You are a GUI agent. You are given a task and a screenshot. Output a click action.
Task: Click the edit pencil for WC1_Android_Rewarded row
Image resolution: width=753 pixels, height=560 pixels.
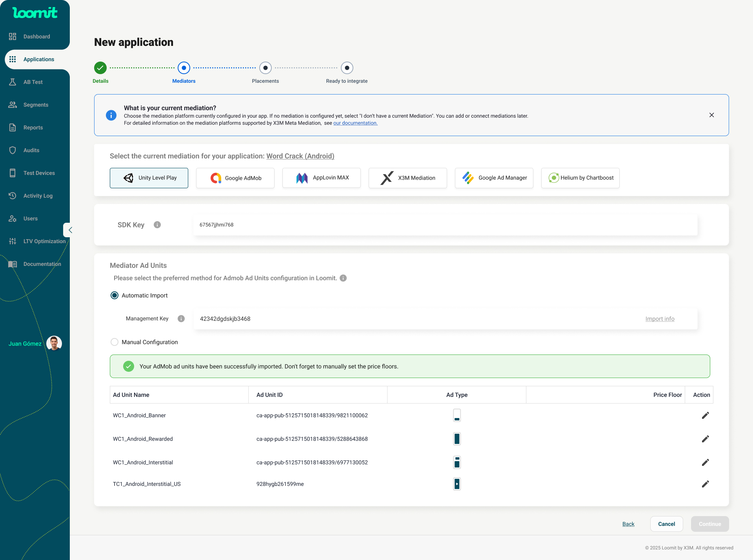705,439
